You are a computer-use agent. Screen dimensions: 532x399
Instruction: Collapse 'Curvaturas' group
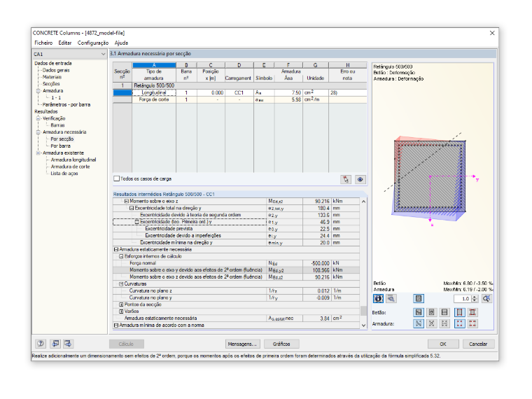pyautogui.click(x=121, y=284)
